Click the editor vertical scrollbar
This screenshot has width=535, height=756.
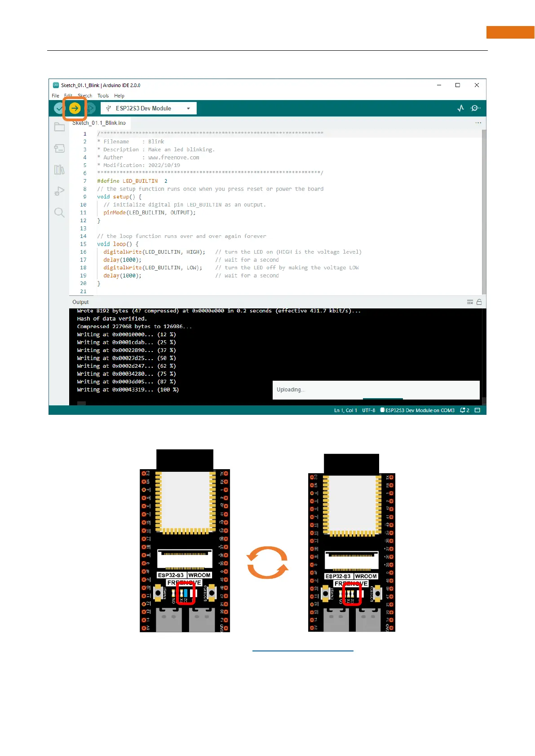coord(484,212)
